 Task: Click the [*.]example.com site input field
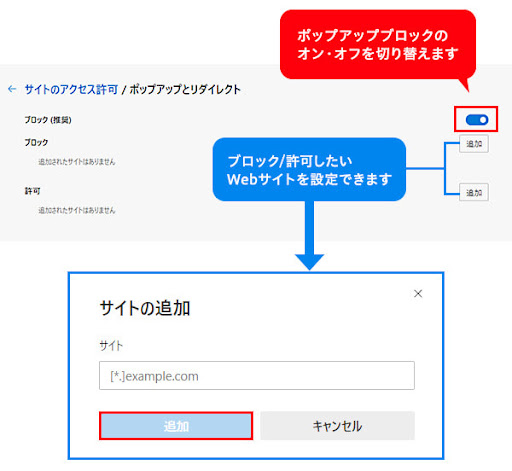tap(257, 376)
